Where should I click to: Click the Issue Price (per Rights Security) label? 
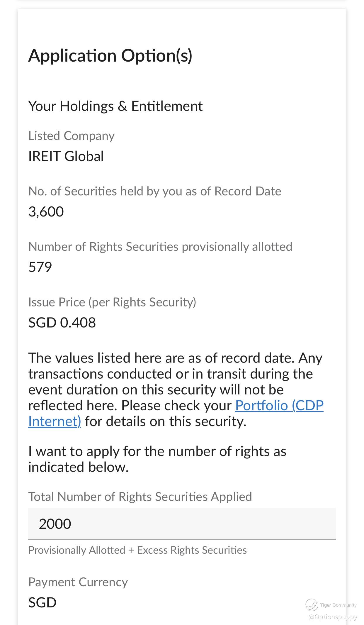112,302
